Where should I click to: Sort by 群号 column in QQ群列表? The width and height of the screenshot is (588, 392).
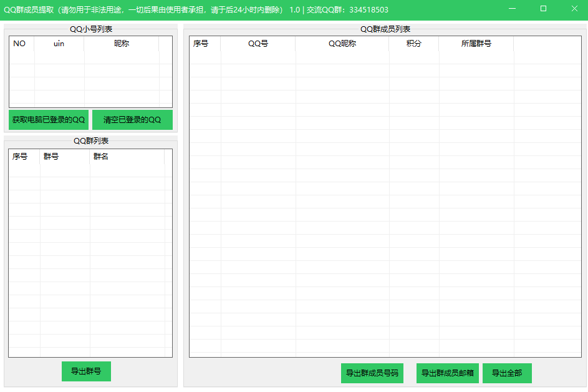[64, 157]
